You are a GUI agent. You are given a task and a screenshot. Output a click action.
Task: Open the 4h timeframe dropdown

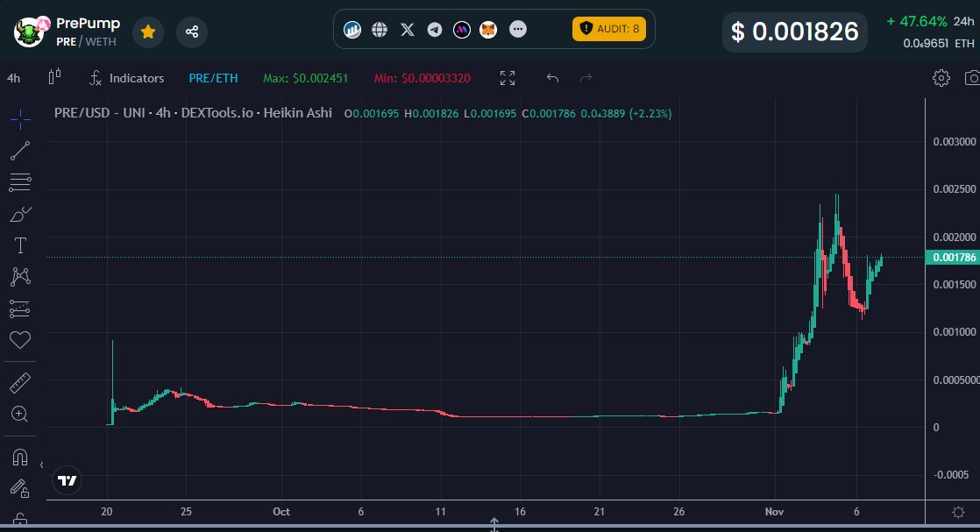click(x=13, y=78)
